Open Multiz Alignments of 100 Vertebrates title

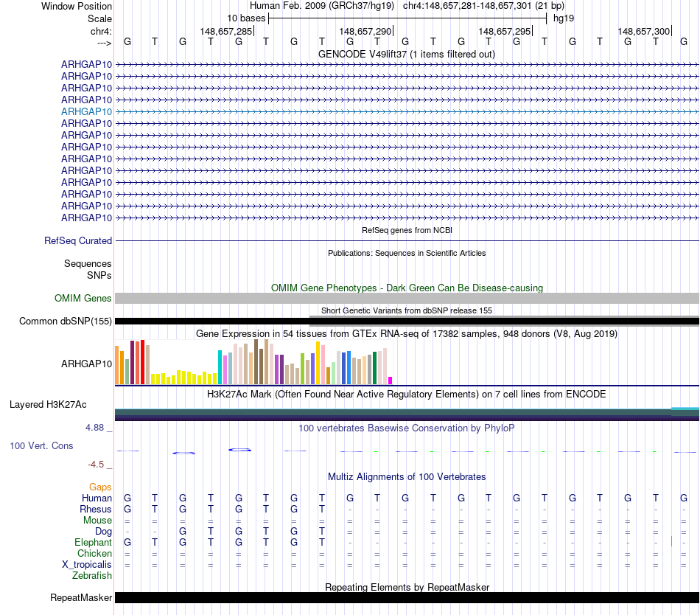click(407, 477)
